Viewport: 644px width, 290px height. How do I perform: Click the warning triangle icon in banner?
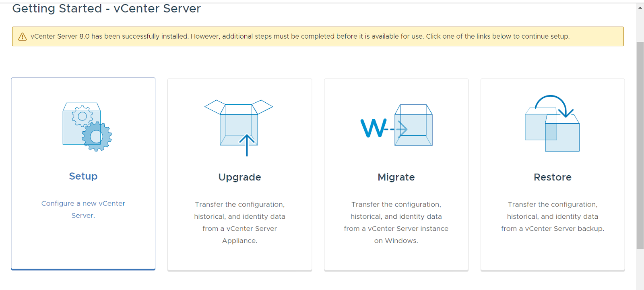[23, 37]
